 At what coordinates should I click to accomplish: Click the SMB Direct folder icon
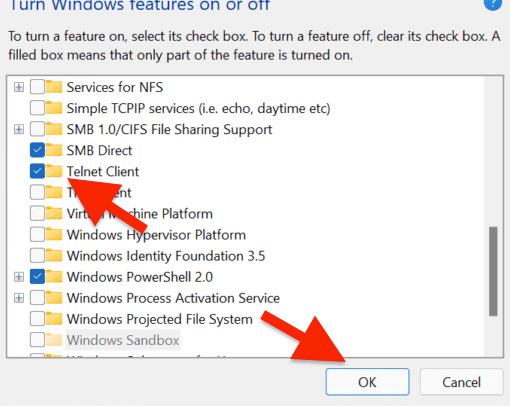point(54,150)
